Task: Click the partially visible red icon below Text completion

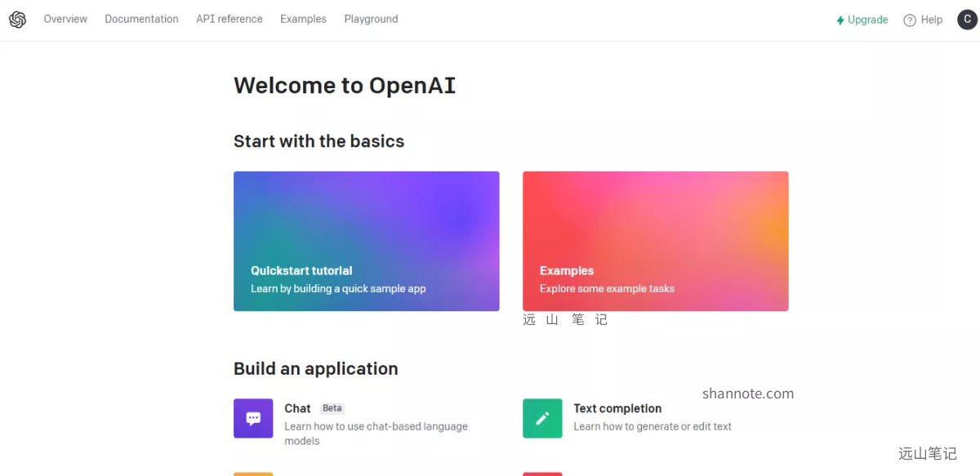Action: tap(542, 474)
